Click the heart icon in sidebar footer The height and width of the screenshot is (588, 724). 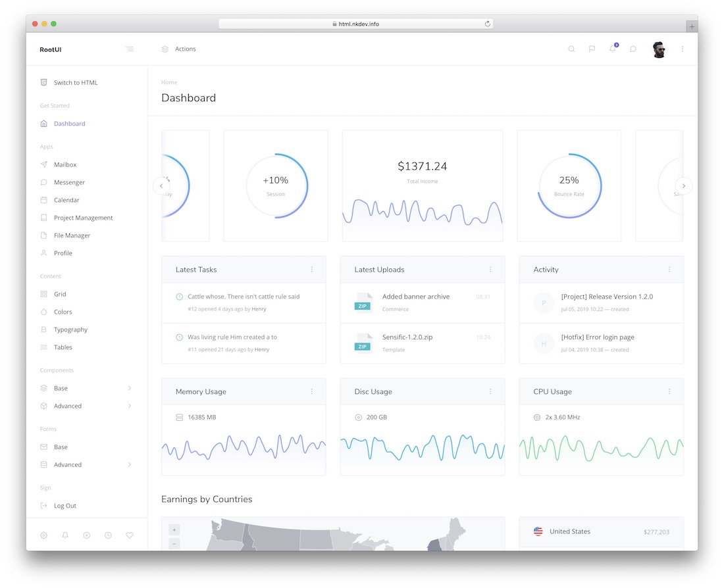tap(130, 535)
